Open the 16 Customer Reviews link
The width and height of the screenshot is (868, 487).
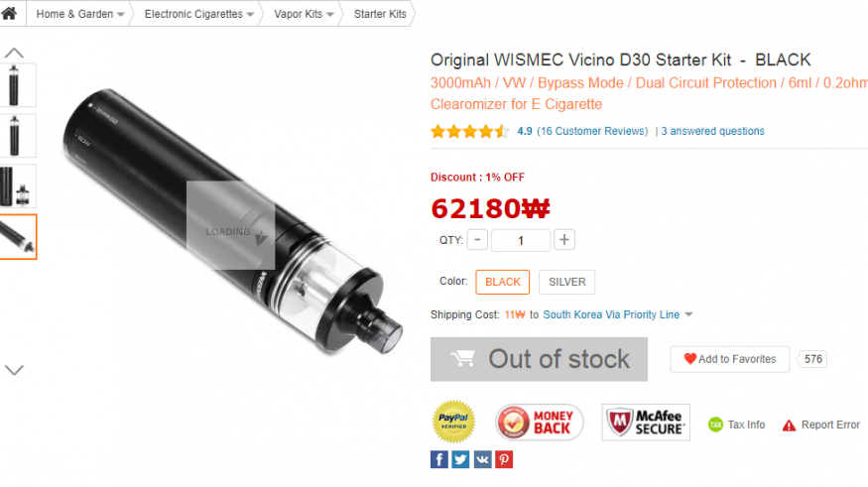pyautogui.click(x=592, y=131)
